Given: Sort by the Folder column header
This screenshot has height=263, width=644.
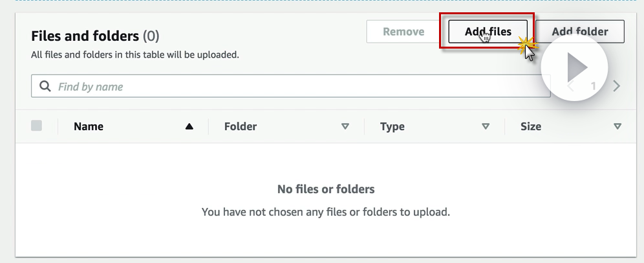Looking at the screenshot, I should 241,126.
